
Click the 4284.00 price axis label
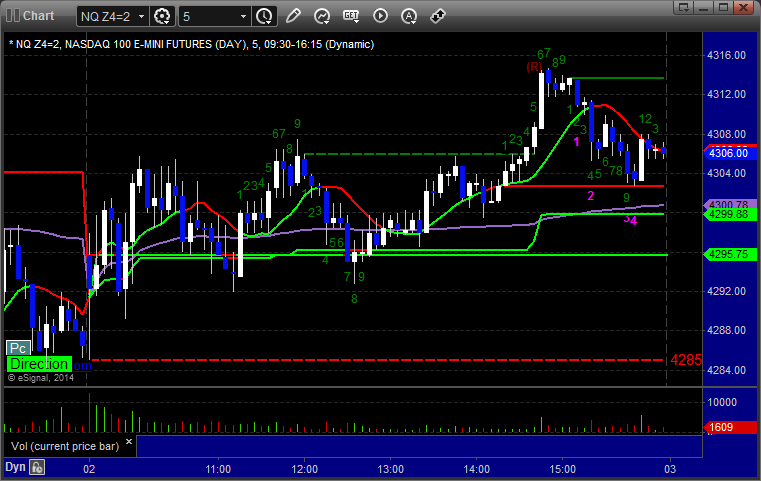pyautogui.click(x=727, y=370)
